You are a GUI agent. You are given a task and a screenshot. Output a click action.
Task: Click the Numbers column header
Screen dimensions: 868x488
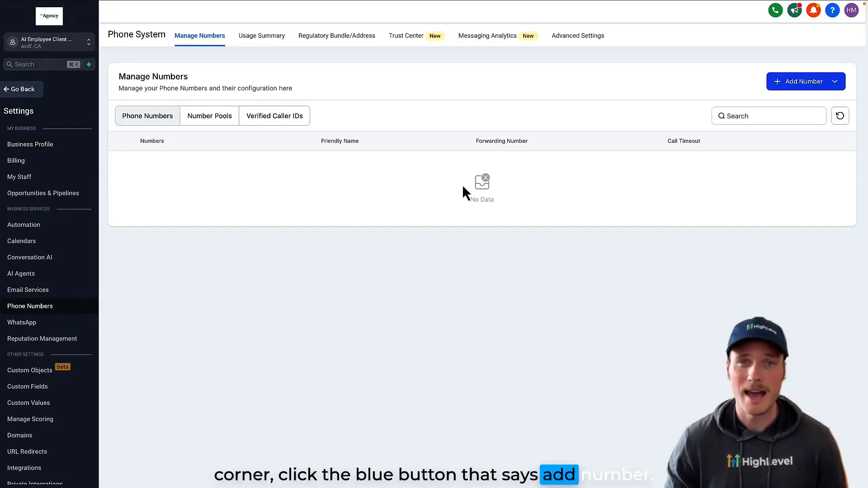152,141
